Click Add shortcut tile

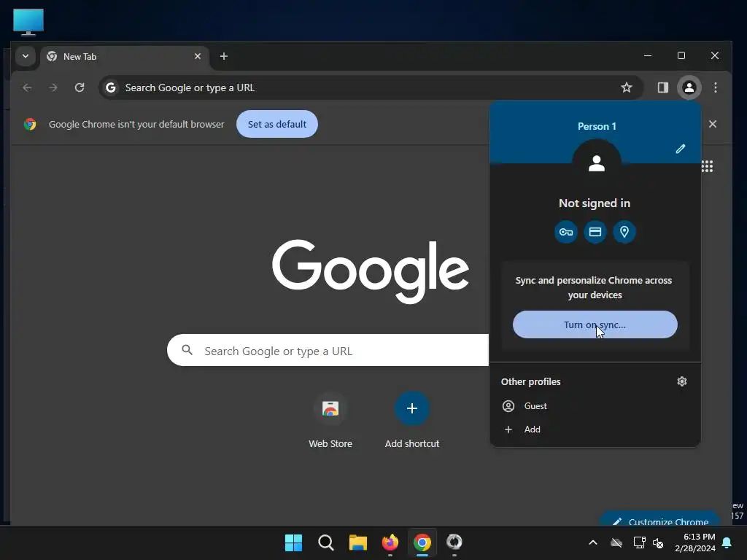tap(412, 421)
